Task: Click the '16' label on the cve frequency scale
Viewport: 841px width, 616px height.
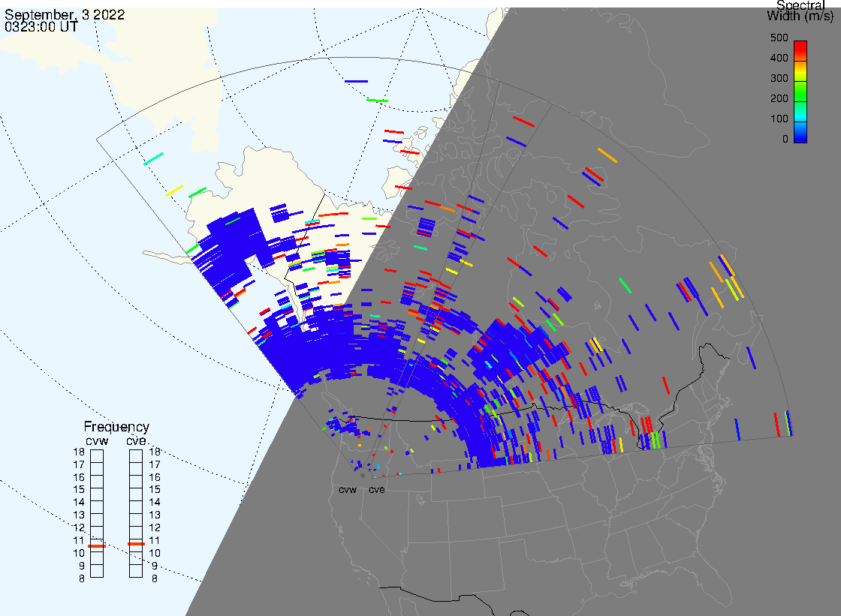Action: click(x=155, y=477)
